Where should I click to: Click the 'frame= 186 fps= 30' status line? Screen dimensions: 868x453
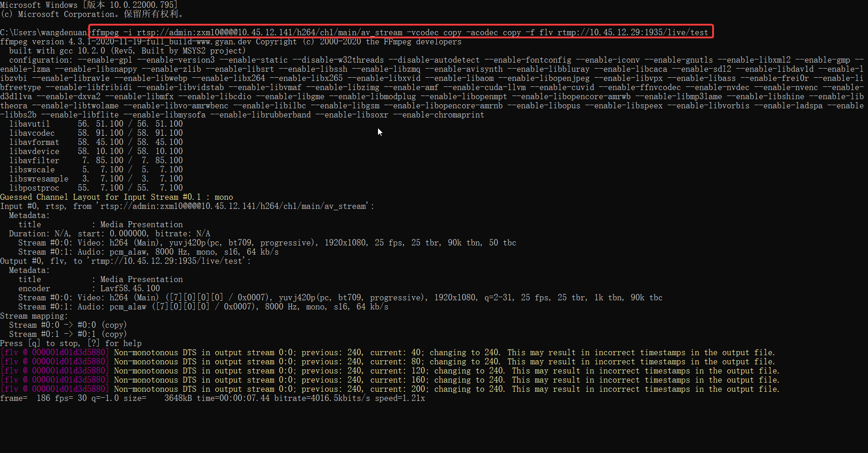pyautogui.click(x=213, y=398)
